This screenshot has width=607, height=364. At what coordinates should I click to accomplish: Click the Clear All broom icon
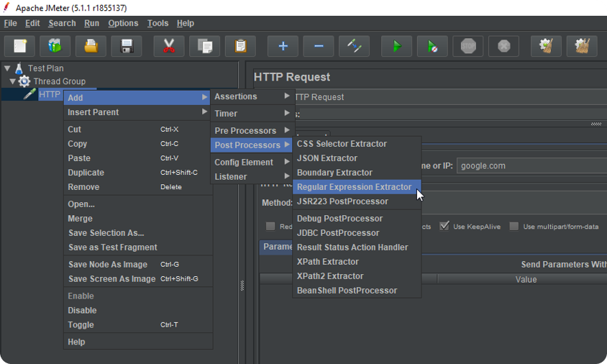click(582, 46)
